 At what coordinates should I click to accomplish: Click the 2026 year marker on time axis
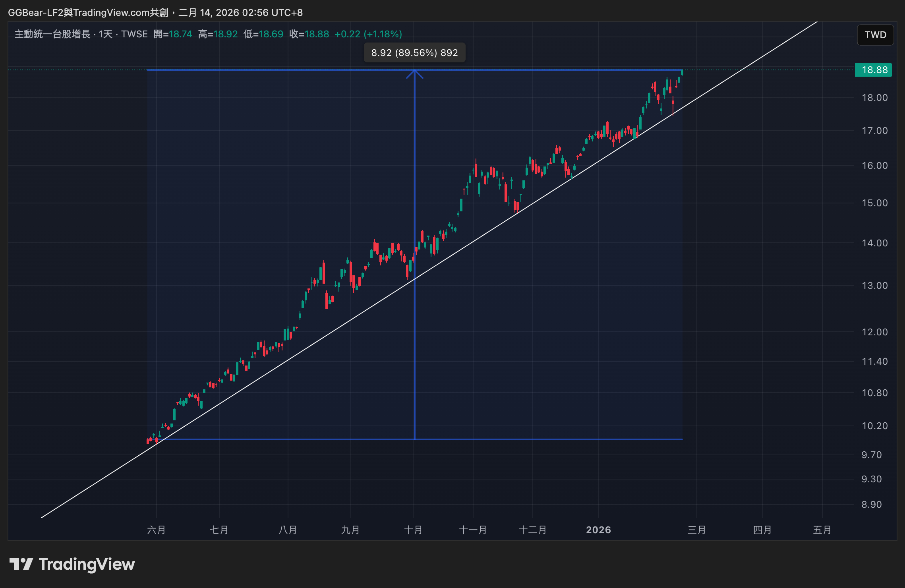(598, 530)
